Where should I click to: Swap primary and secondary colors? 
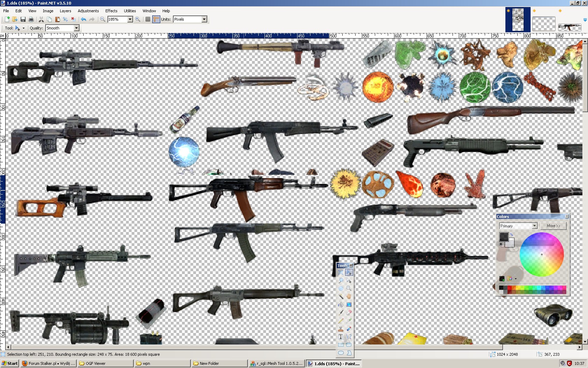(511, 234)
